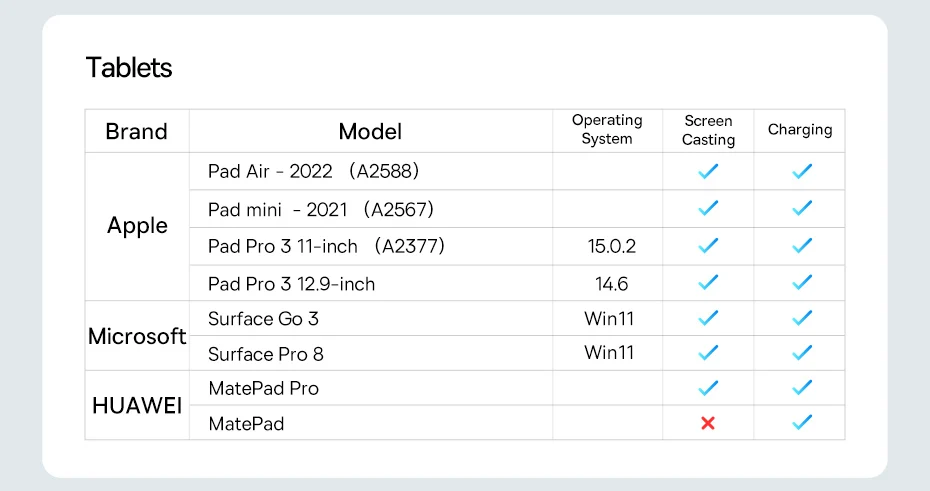Click the Screen Casting checkmark for Pad Air 2022
Viewport: 930px width, 491px height.
point(708,171)
